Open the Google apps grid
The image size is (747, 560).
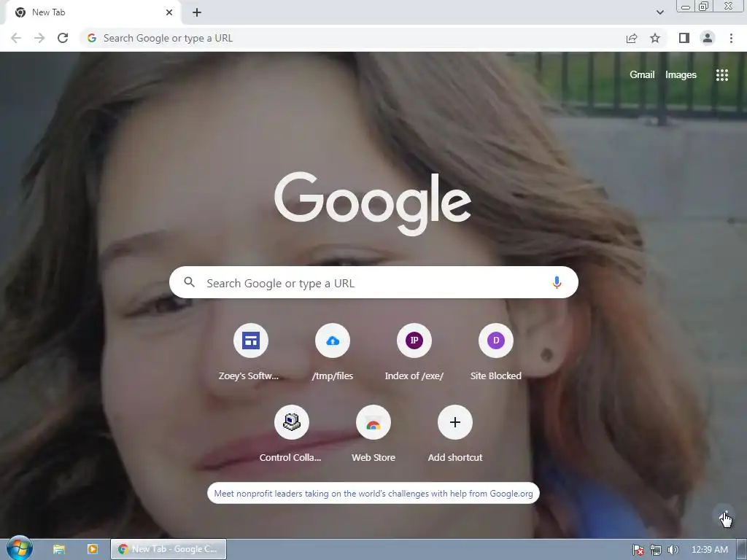[721, 75]
